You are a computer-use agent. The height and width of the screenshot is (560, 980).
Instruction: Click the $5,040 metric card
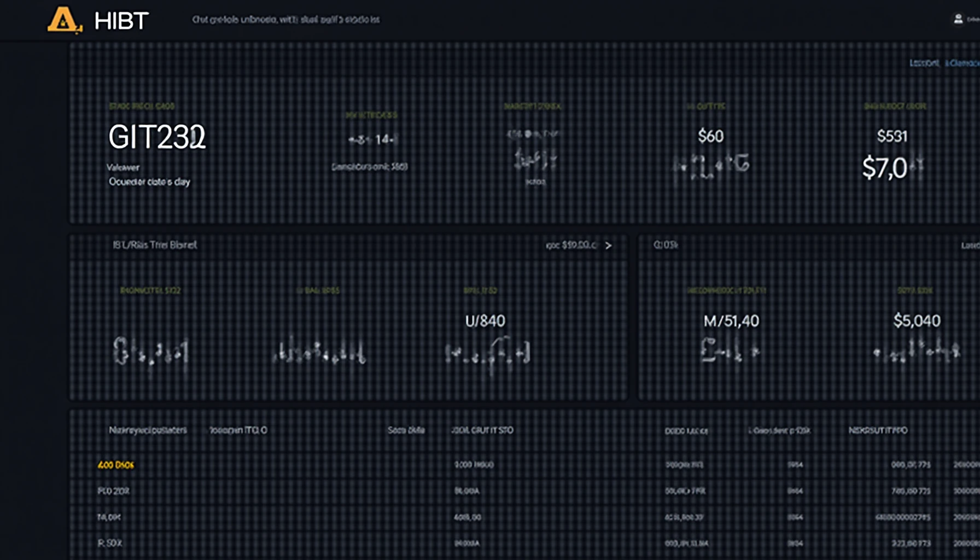(x=917, y=321)
